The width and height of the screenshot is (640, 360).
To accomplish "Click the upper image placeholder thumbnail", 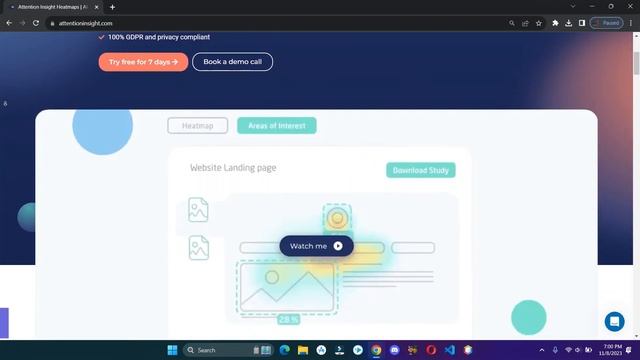I will point(198,210).
